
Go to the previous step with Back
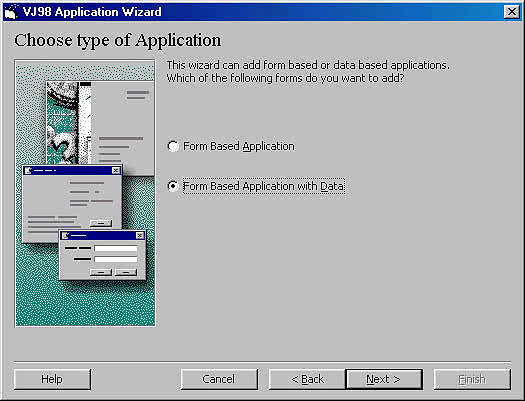pos(307,379)
